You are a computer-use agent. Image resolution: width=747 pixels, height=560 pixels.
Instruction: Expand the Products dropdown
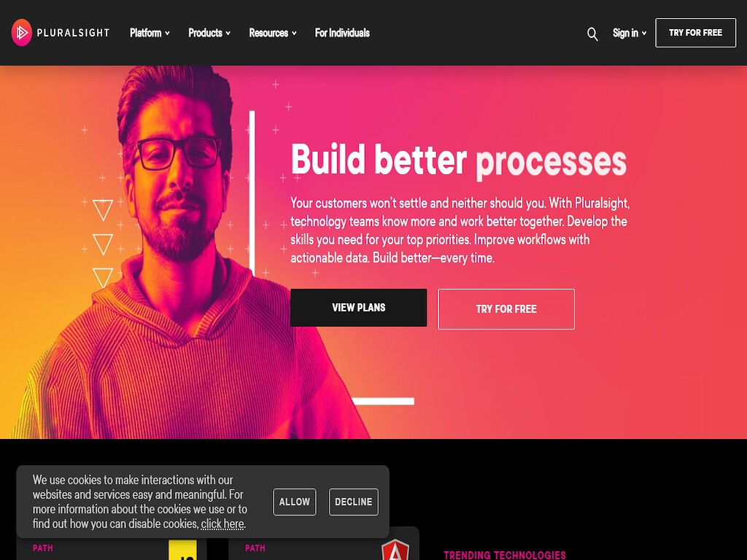[209, 33]
